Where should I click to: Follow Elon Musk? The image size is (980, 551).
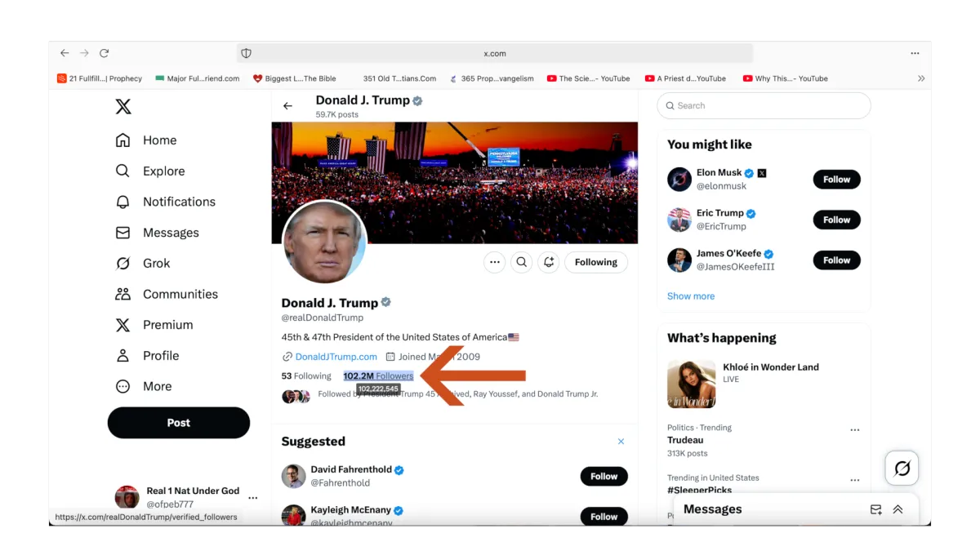[x=836, y=180]
